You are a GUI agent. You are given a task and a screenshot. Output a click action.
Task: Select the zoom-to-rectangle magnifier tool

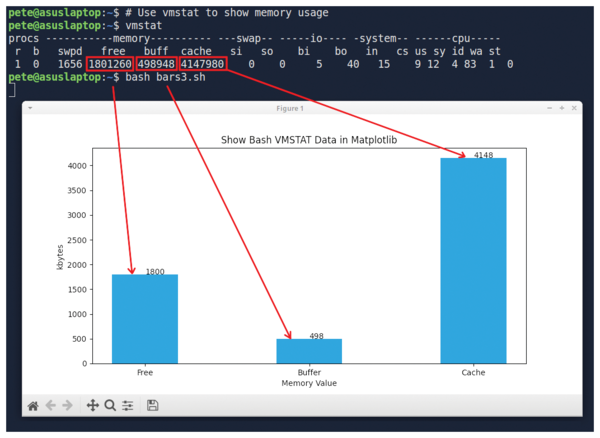click(110, 405)
